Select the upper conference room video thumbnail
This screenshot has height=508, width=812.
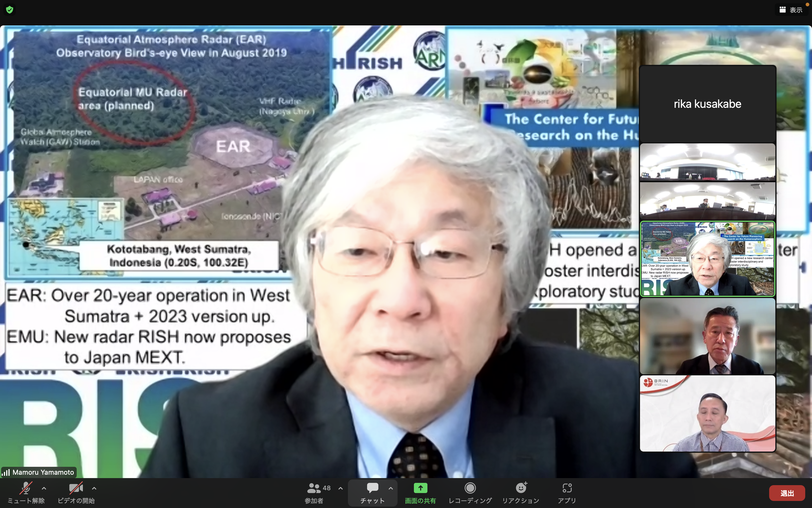coord(708,162)
